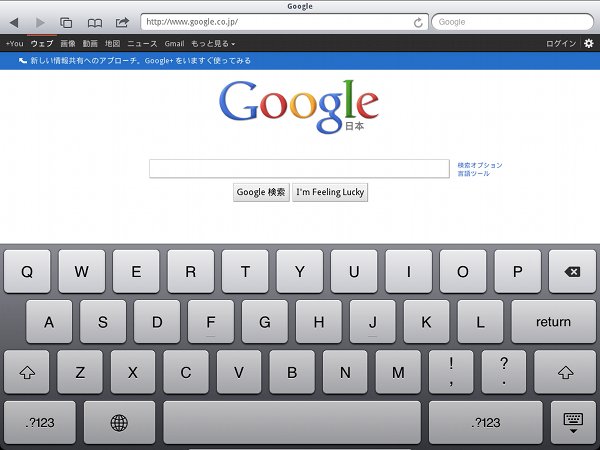Tap the F key
The image size is (600, 450).
[211, 322]
